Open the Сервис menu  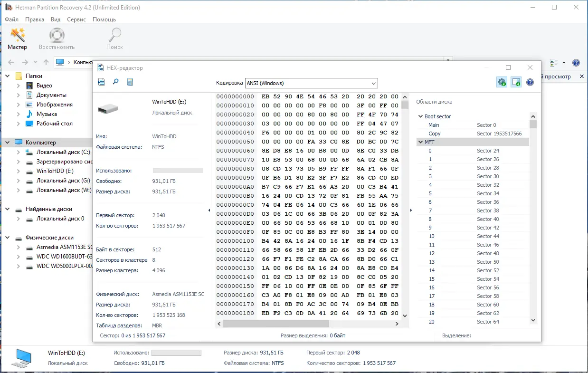[76, 19]
